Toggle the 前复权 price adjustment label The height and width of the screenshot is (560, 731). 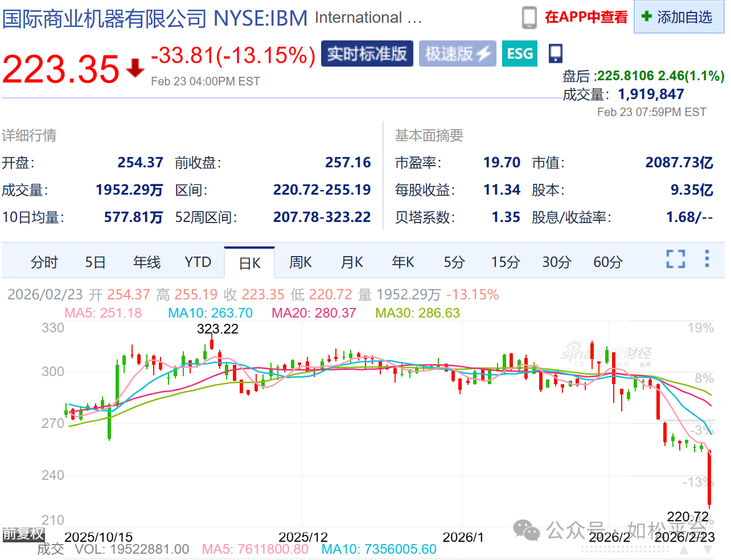[x=23, y=533]
